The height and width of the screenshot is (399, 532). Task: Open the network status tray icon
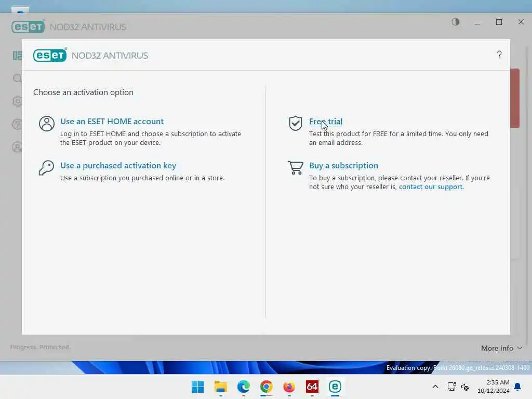451,387
